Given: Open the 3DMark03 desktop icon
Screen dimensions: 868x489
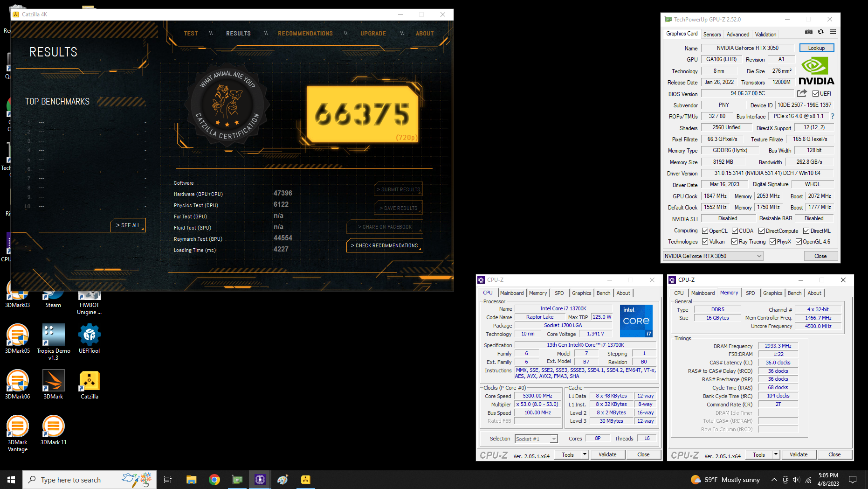Looking at the screenshot, I should point(17,296).
